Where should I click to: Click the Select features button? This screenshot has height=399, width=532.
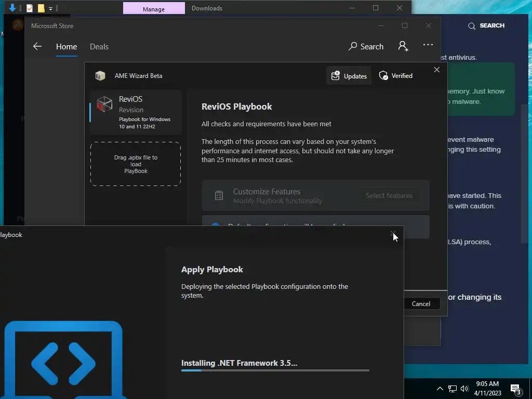(x=389, y=195)
